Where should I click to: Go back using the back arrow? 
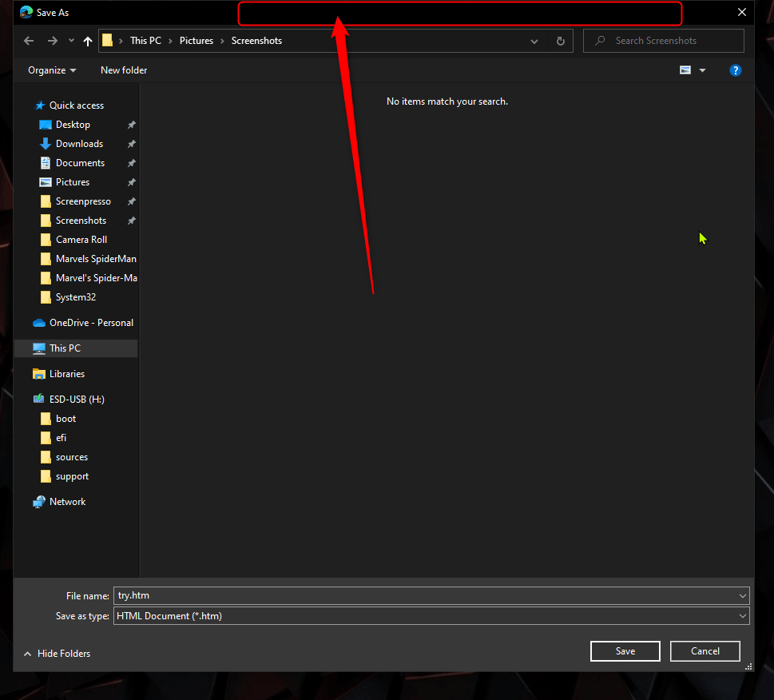(29, 41)
